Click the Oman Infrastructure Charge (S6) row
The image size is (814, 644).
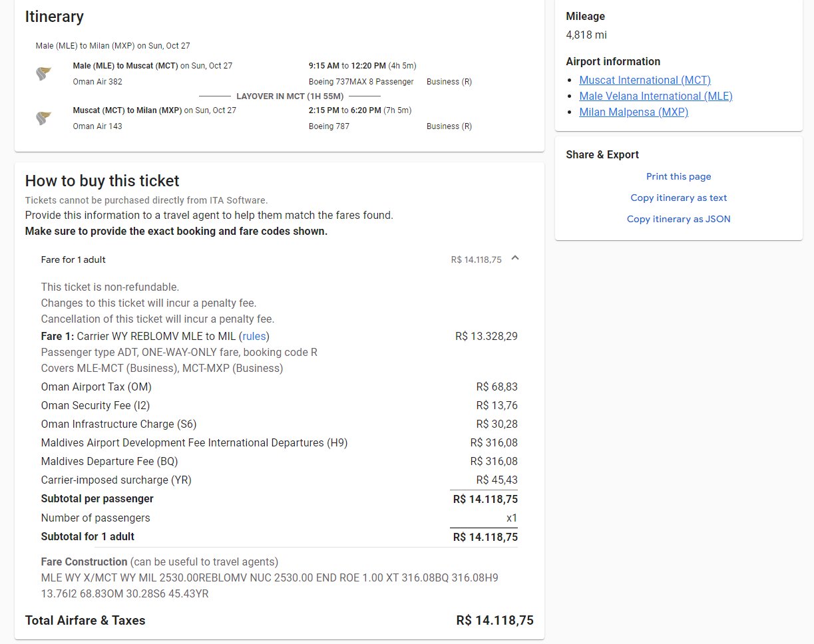280,424
